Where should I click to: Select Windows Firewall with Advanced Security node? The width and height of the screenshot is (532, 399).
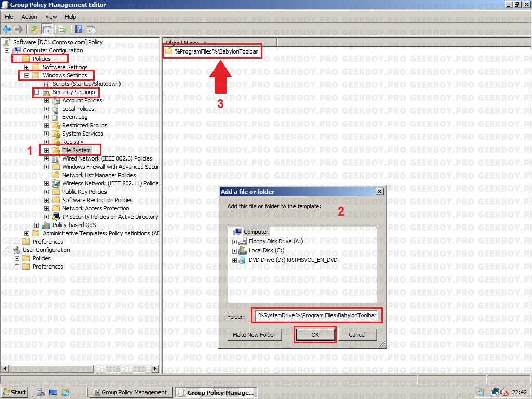point(111,167)
